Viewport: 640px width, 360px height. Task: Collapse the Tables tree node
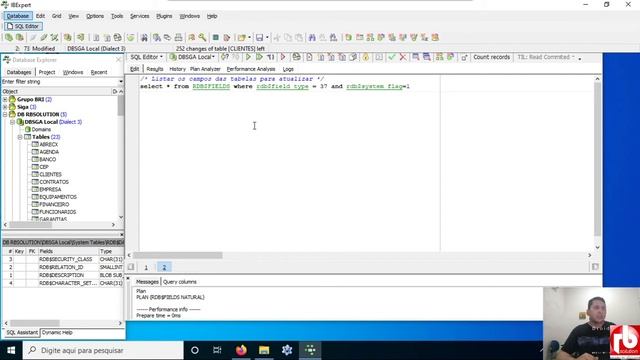(x=20, y=137)
